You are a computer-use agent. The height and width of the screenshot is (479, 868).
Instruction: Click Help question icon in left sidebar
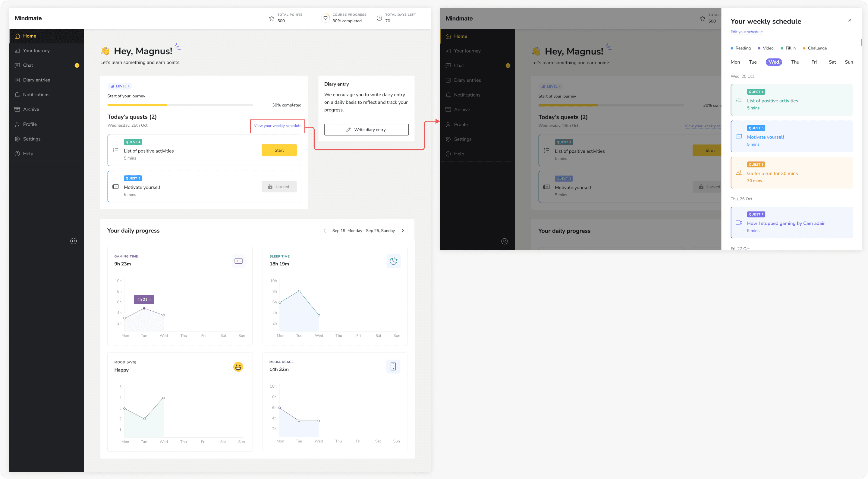(17, 154)
